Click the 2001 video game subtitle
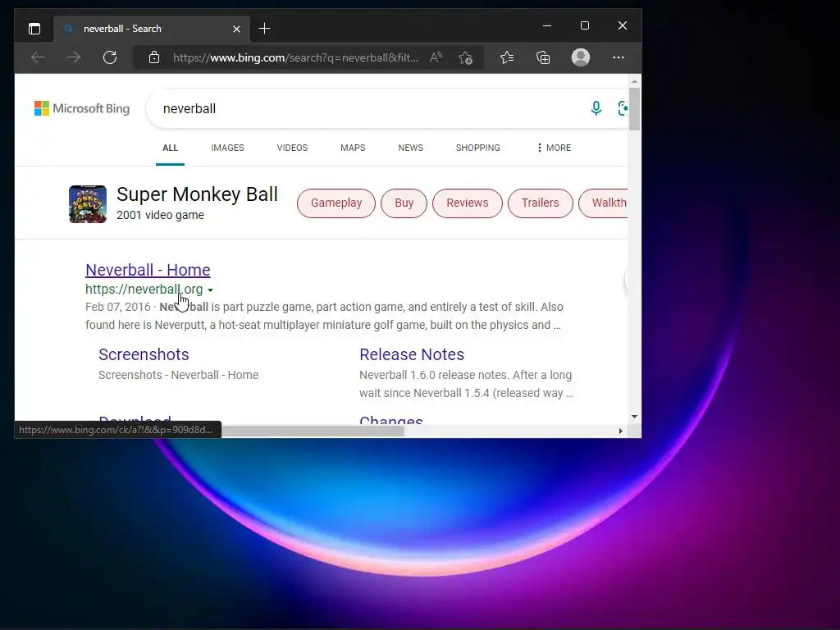 pyautogui.click(x=160, y=216)
